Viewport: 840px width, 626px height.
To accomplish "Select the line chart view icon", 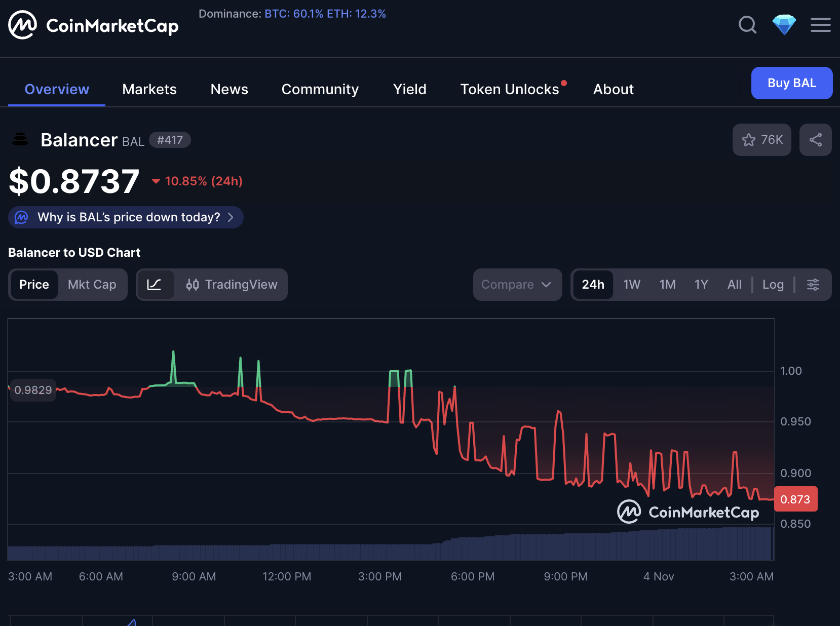I will point(155,285).
